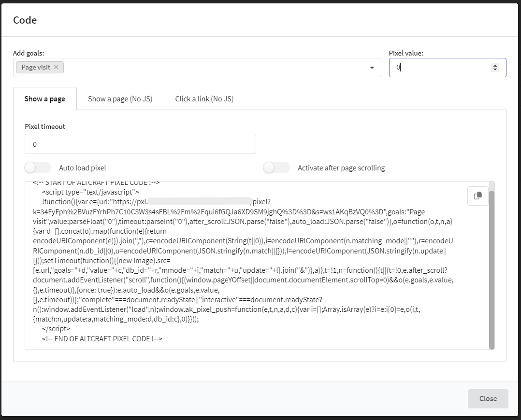Click the script type="text/javascript" line
This screenshot has height=420, width=521.
[x=90, y=192]
